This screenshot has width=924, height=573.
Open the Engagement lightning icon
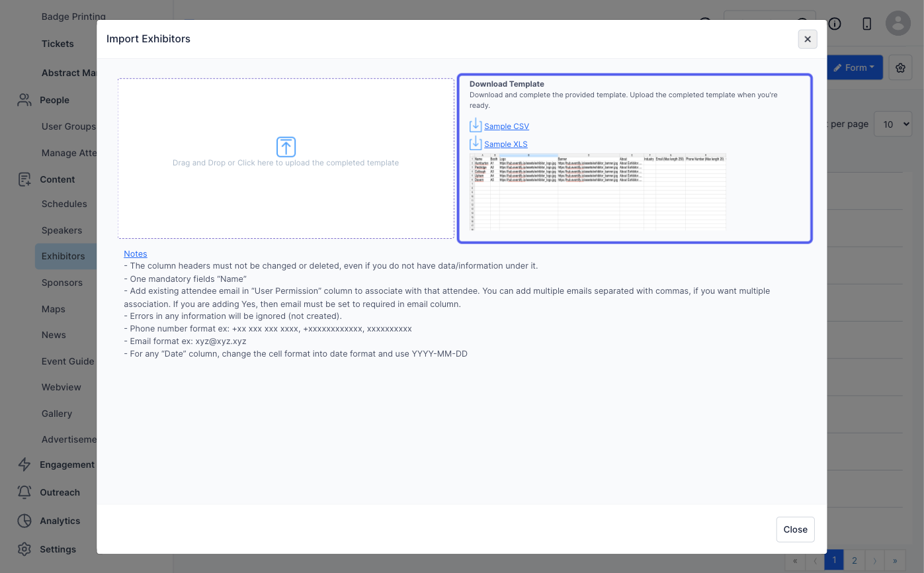click(24, 464)
